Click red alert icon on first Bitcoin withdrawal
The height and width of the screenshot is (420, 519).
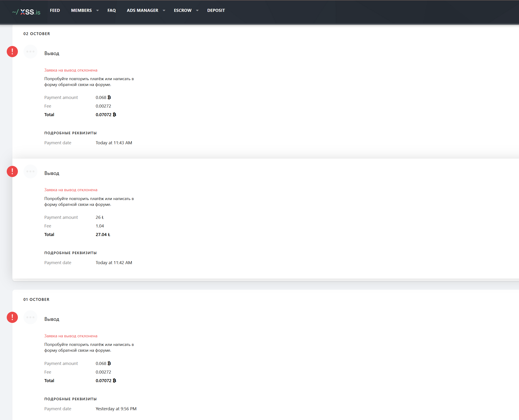12,52
